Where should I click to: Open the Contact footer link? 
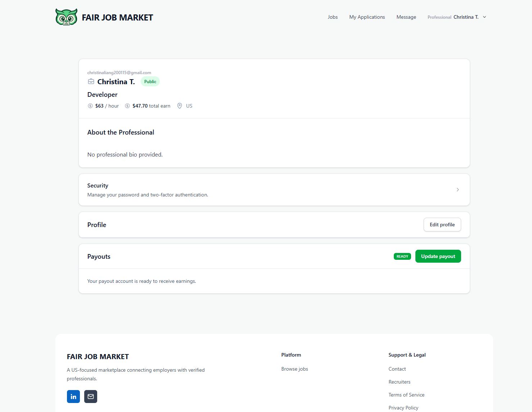pos(397,369)
